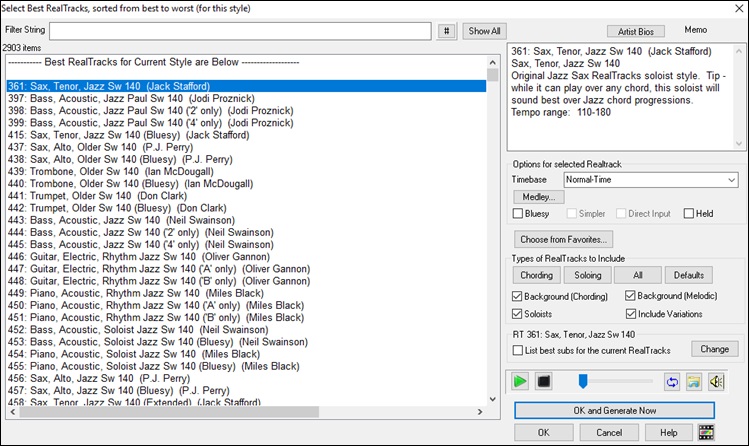The image size is (749, 446).
Task: Uncheck Background (Melodic)
Action: pos(631,296)
